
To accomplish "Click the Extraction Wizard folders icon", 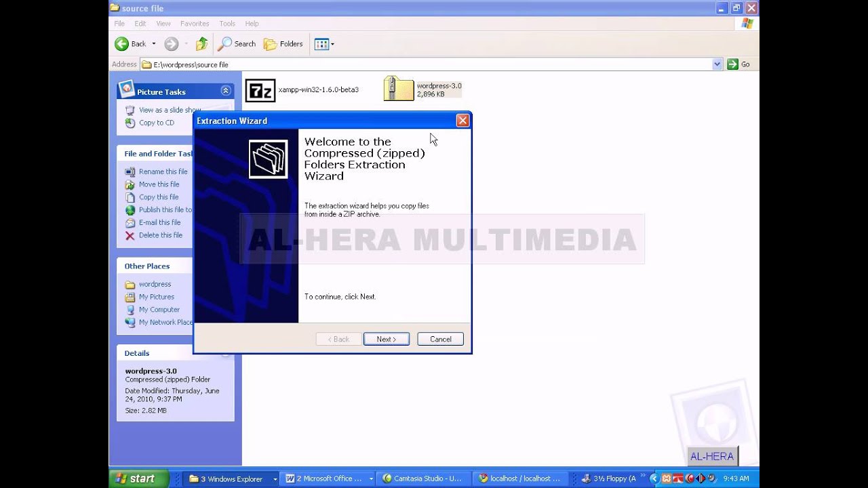I will point(269,159).
